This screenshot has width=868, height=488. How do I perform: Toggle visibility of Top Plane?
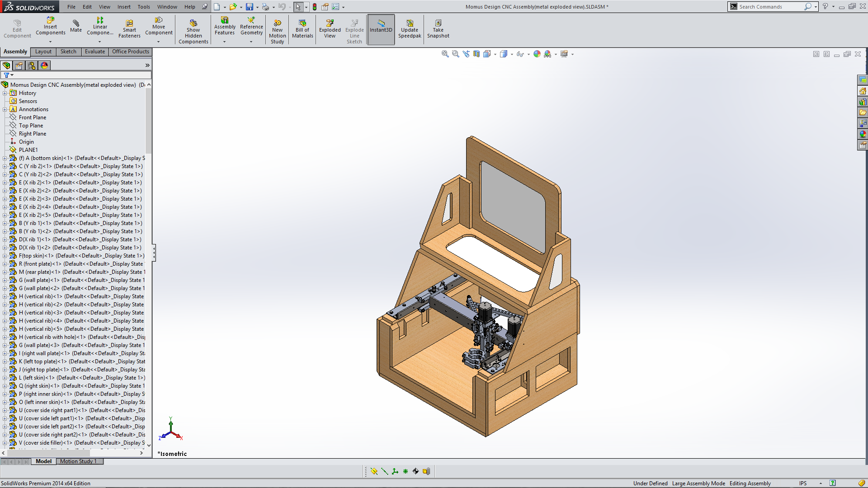click(30, 125)
